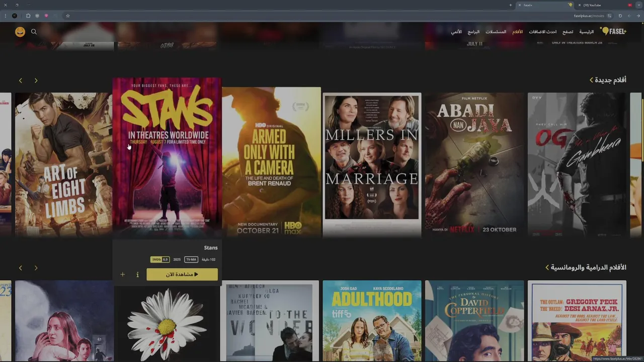Viewport: 644px width, 362px height.
Task: Open the David Copperfield poster
Action: point(474,321)
